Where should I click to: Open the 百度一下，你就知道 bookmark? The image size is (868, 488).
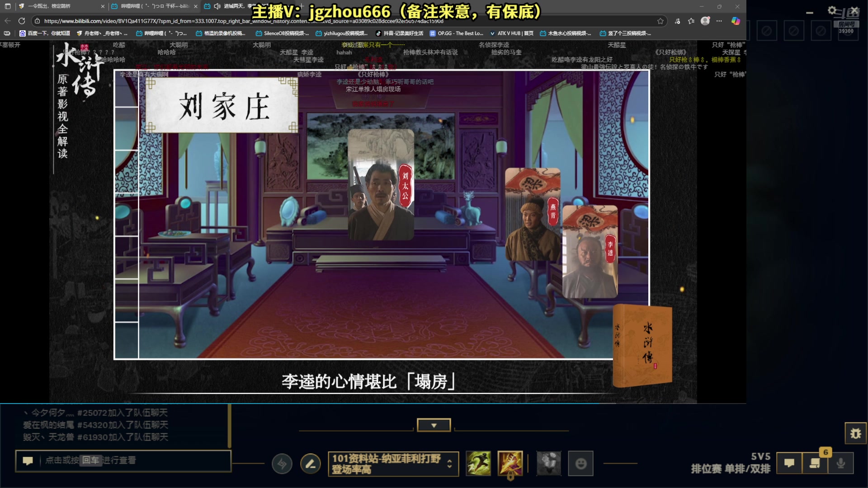(45, 33)
